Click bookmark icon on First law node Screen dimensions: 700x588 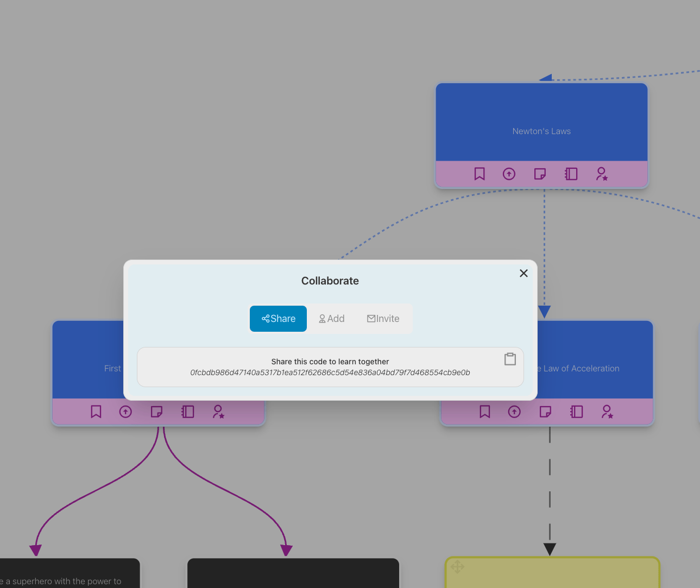pyautogui.click(x=96, y=412)
